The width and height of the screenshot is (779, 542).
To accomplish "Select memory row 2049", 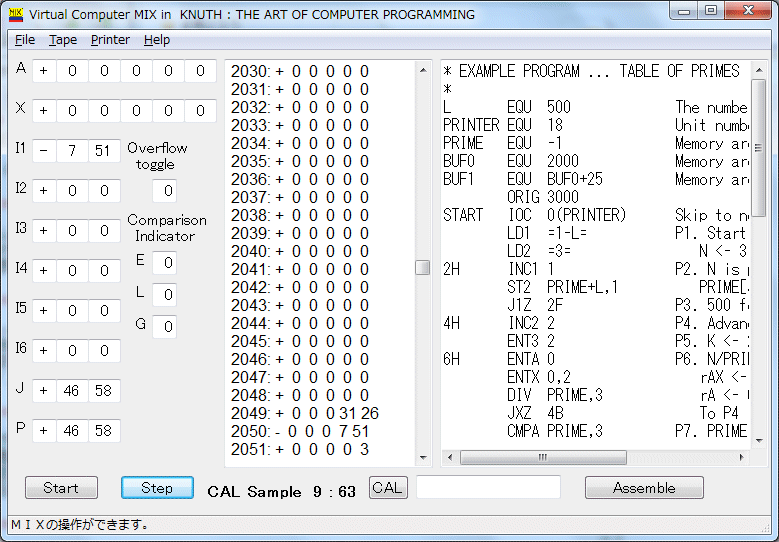I will coord(305,413).
